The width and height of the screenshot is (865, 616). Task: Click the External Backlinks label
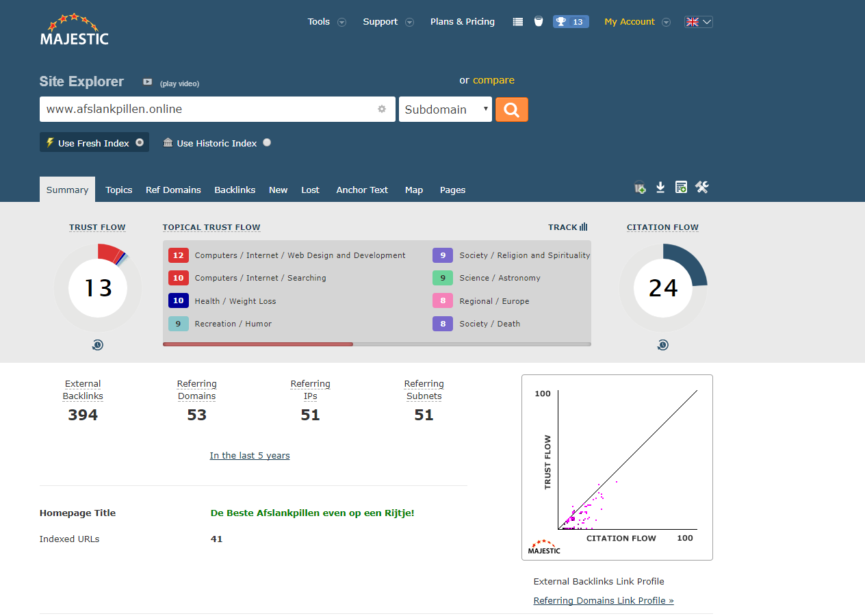pyautogui.click(x=83, y=390)
